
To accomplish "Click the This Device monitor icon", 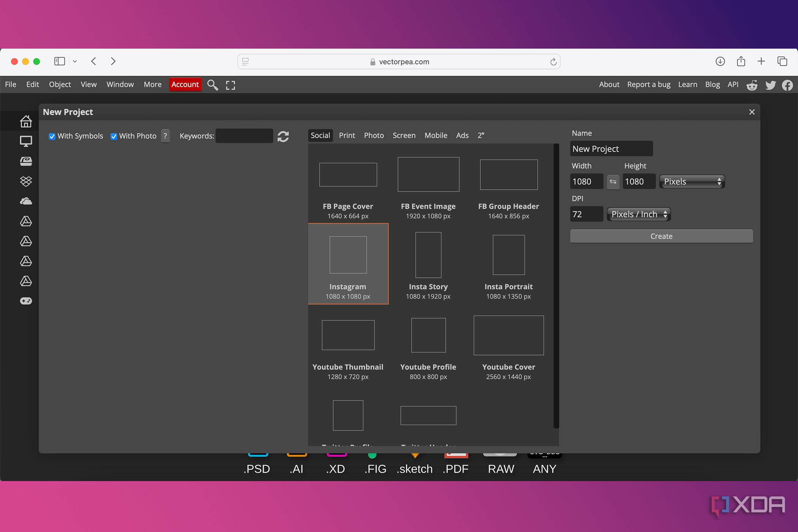I will (26, 141).
